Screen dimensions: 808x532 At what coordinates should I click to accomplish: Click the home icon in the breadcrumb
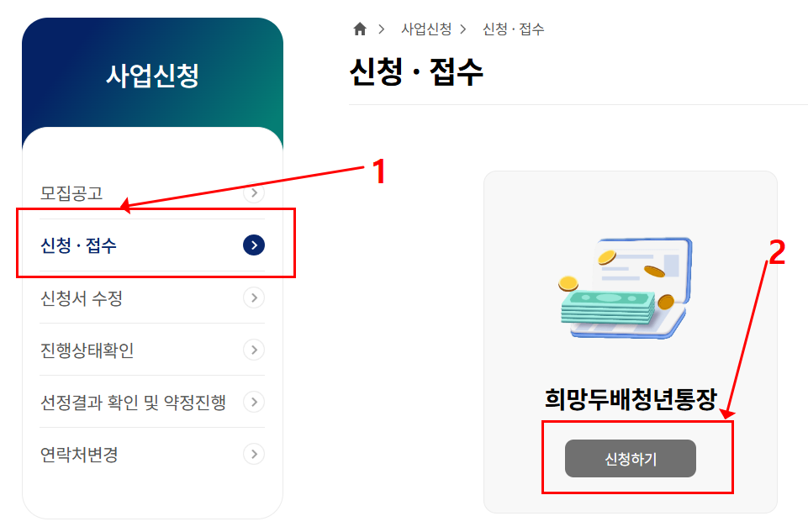(359, 28)
